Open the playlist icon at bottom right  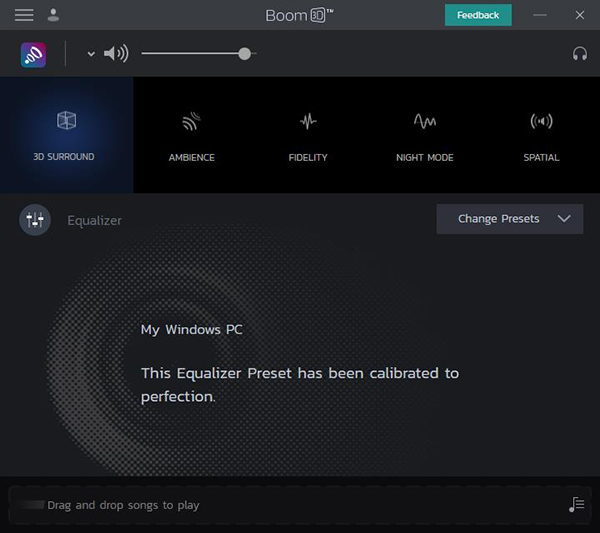(x=576, y=505)
